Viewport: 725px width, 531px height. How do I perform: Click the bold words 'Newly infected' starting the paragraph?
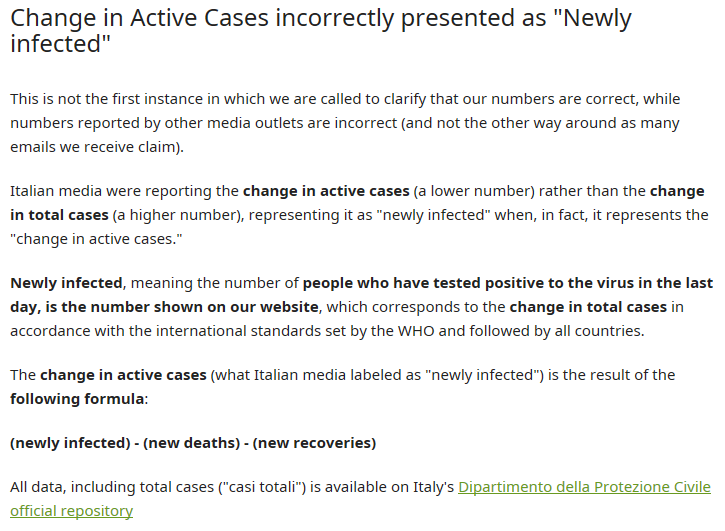point(66,283)
